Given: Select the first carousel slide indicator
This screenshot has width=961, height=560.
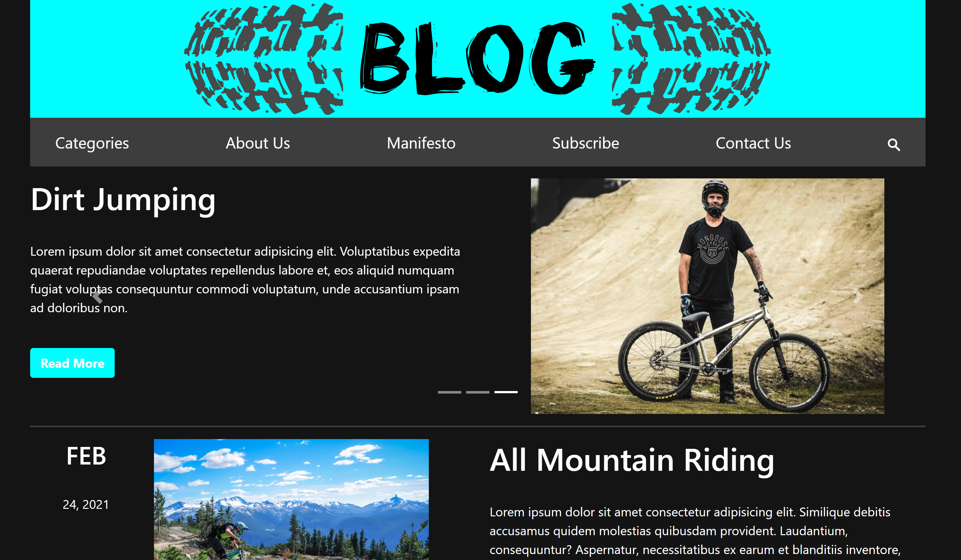Looking at the screenshot, I should pos(449,392).
